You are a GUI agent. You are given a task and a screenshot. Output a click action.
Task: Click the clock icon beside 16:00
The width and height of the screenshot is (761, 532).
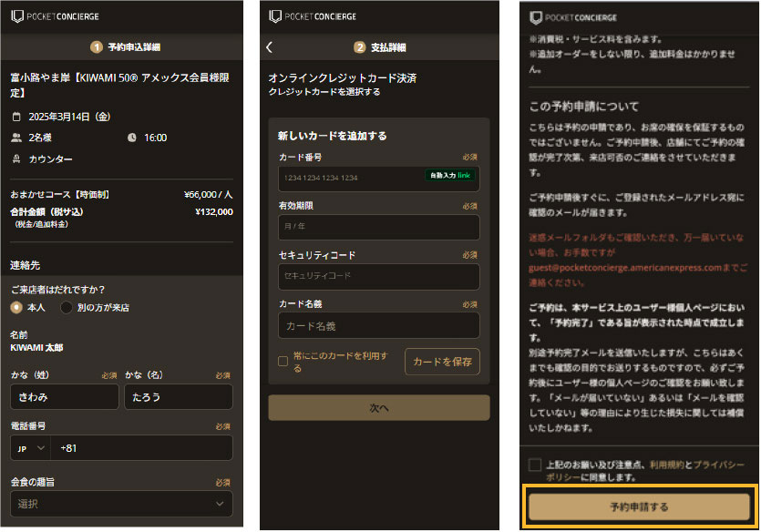(x=132, y=138)
